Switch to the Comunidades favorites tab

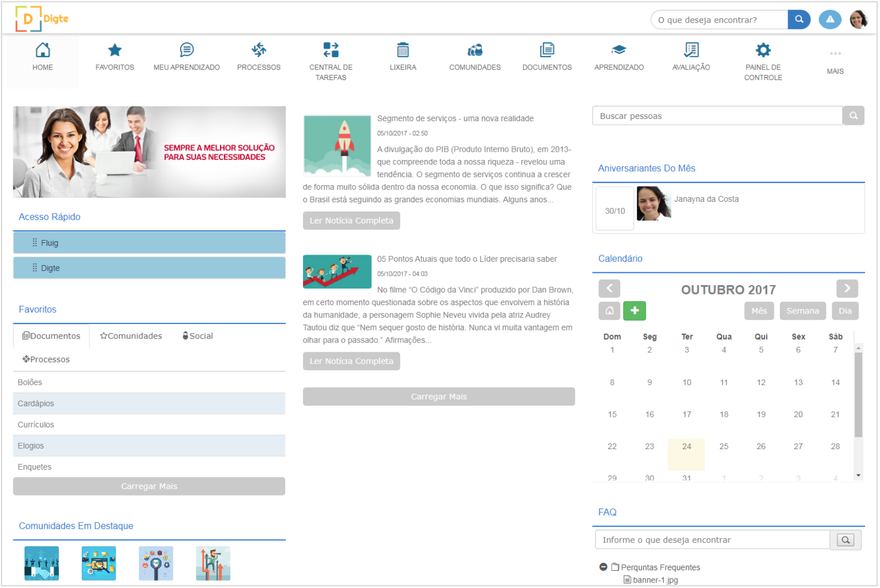(x=131, y=336)
